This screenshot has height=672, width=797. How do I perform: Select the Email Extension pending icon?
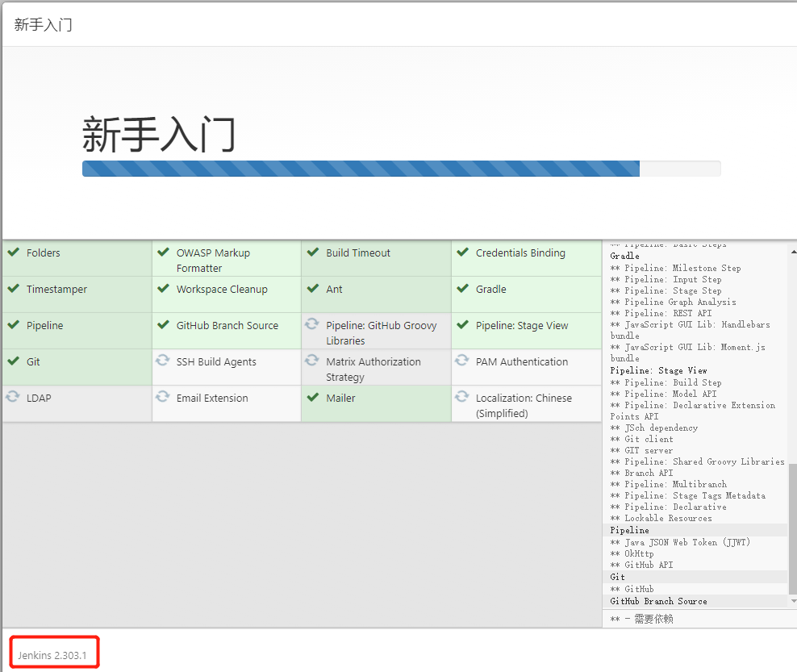163,396
